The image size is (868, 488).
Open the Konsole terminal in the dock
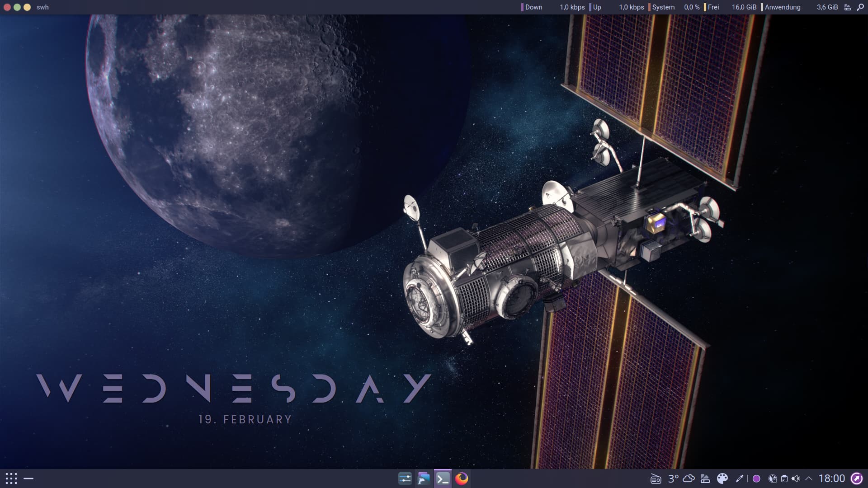point(443,479)
